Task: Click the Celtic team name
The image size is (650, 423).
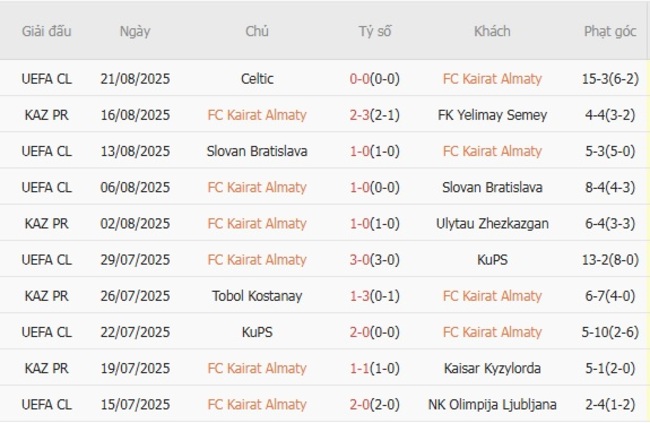Action: pos(257,79)
